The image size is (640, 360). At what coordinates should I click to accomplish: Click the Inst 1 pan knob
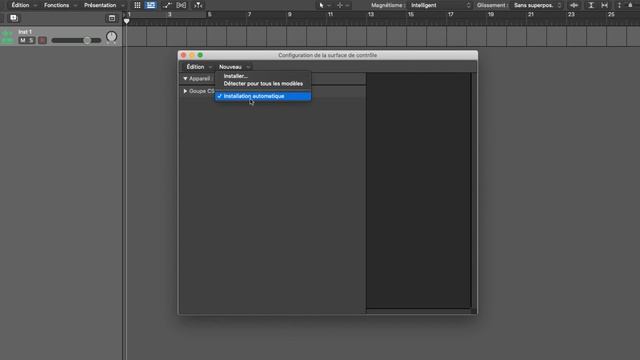(x=111, y=37)
